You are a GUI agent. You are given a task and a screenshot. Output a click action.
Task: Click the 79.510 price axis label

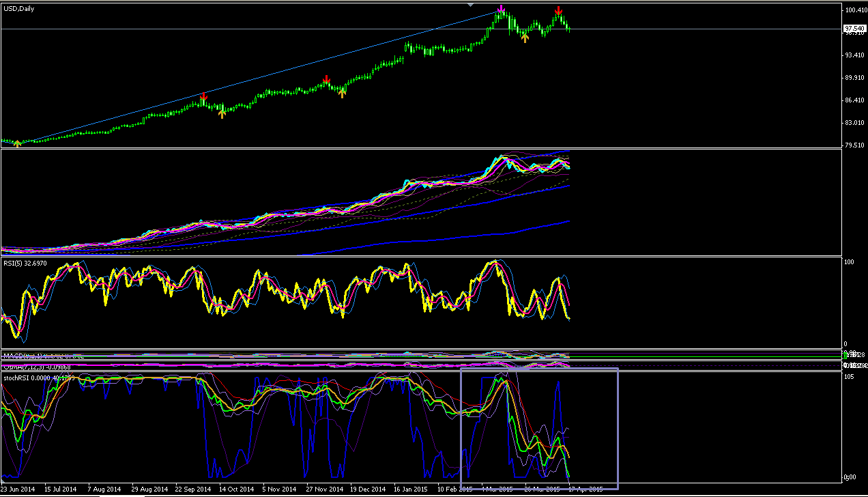click(x=855, y=145)
